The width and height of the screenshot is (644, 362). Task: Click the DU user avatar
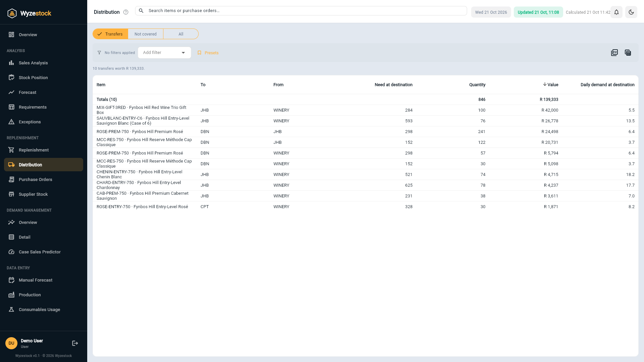coord(11,343)
